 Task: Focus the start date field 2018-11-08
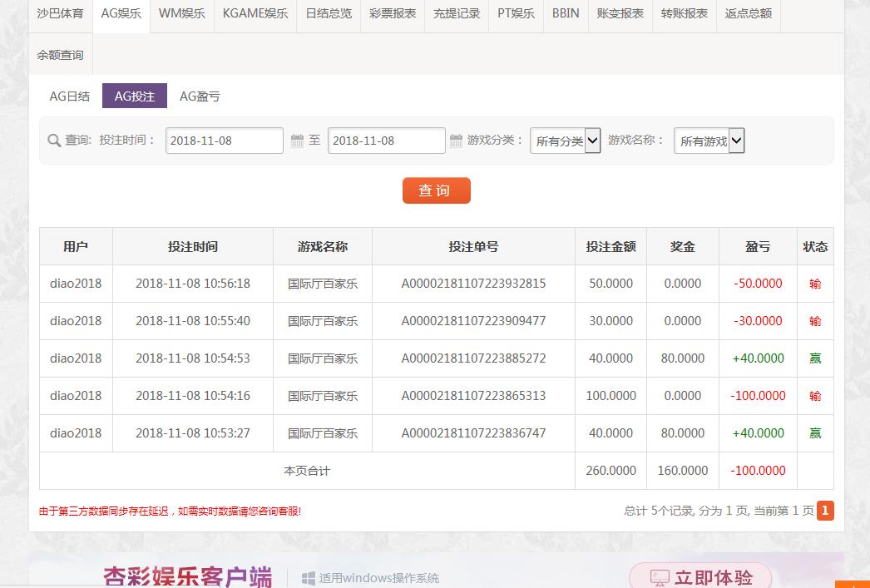pos(225,141)
